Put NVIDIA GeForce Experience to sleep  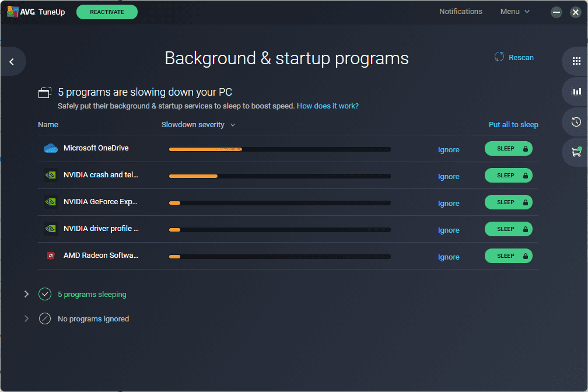pyautogui.click(x=509, y=202)
